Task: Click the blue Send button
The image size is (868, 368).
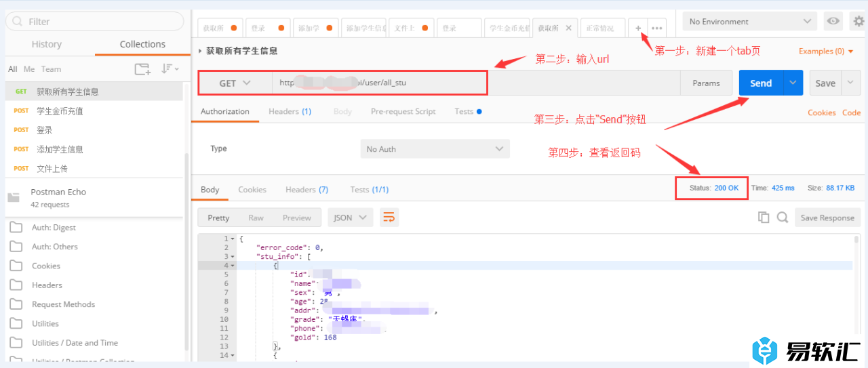Action: pos(761,83)
